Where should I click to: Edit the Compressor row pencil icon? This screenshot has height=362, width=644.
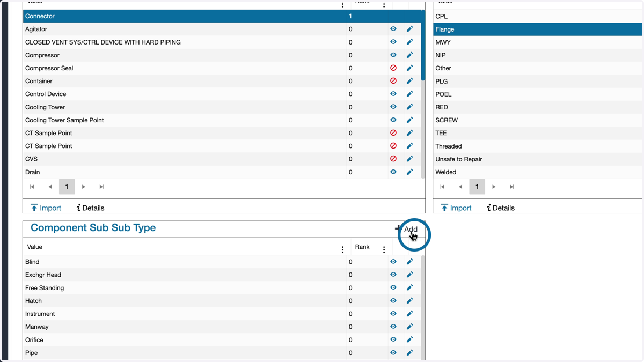click(x=409, y=55)
